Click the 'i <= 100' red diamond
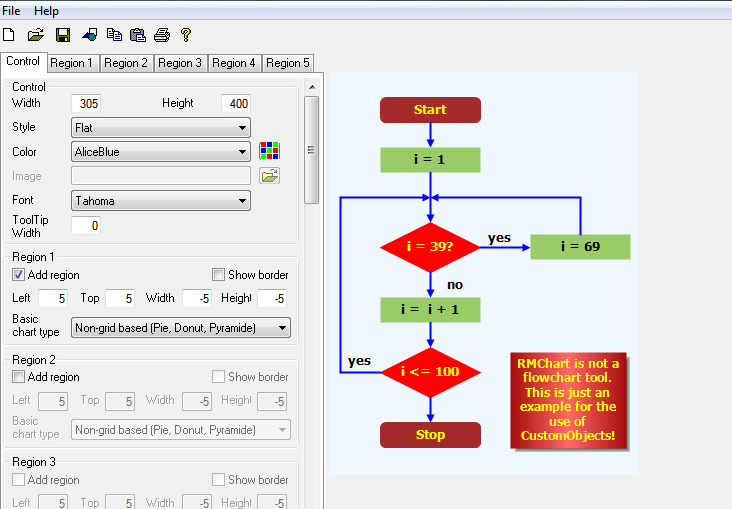732x509 pixels. [430, 372]
